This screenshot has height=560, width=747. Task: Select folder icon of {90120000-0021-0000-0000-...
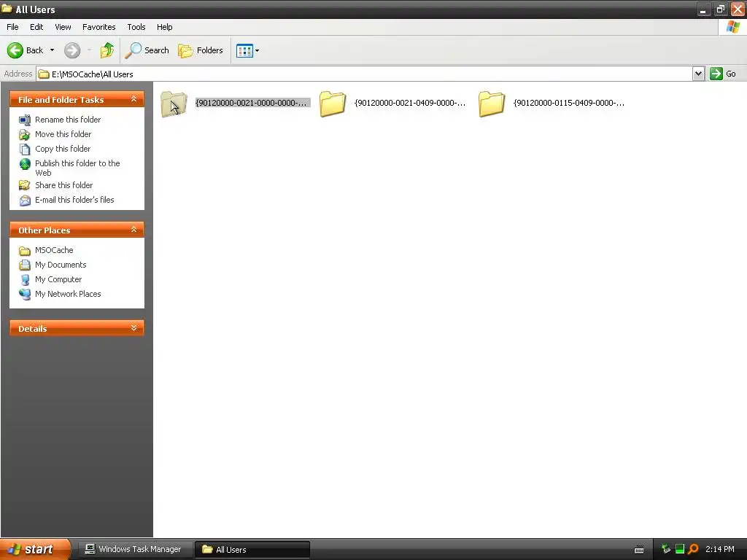click(174, 104)
